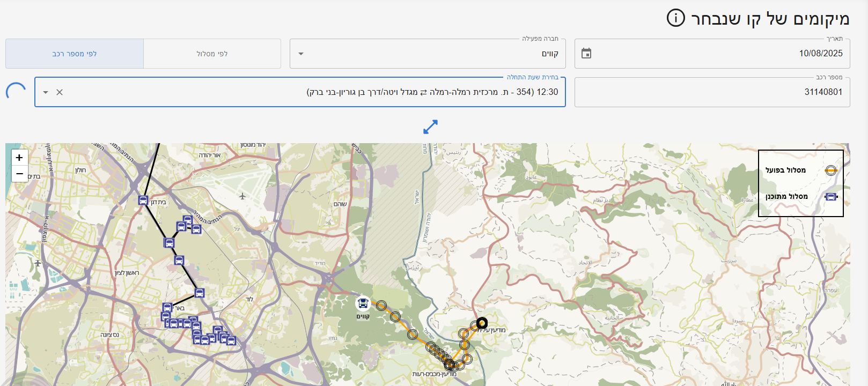The width and height of the screenshot is (868, 386).
Task: Zoom out the map with the minus button
Action: click(x=19, y=174)
